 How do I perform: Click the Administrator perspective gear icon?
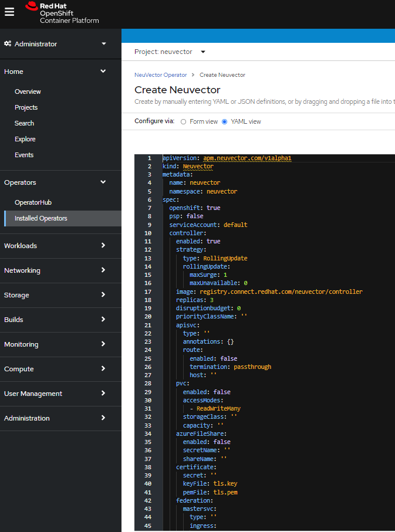pos(8,44)
